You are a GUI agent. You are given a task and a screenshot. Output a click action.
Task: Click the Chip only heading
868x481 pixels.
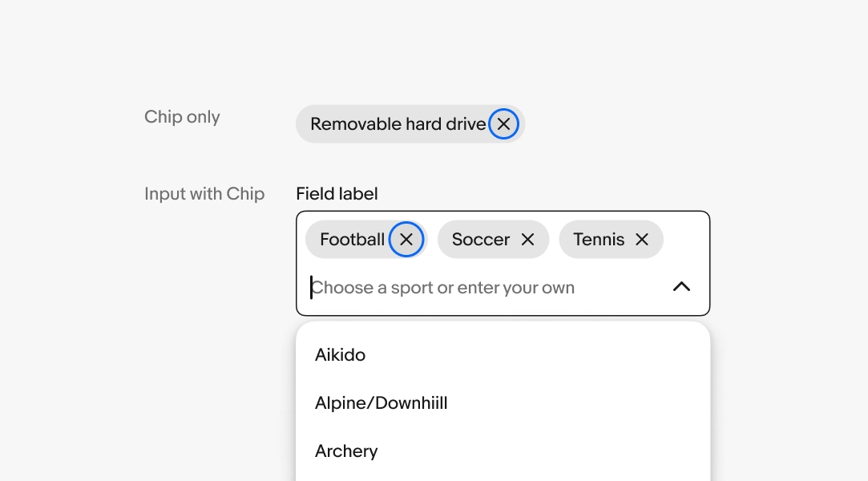182,117
